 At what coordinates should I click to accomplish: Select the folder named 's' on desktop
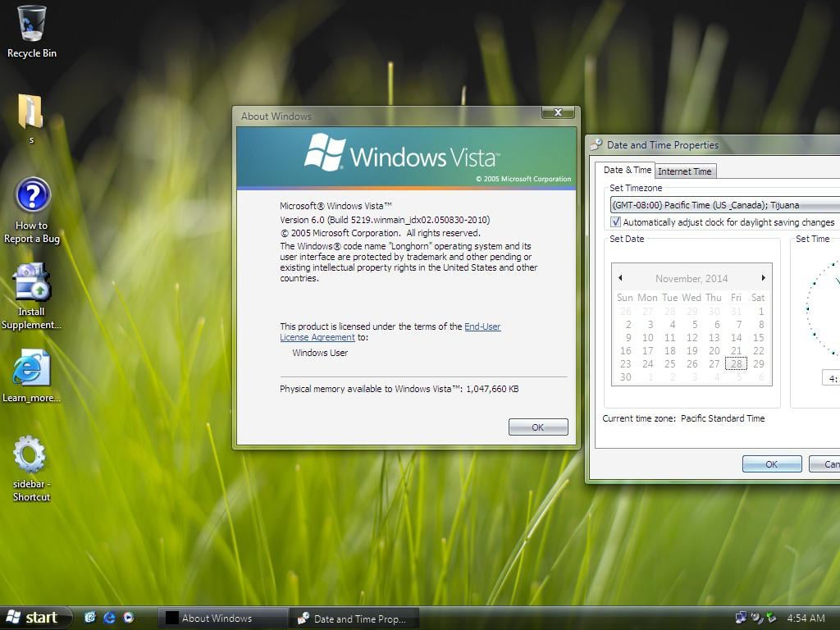[30, 118]
